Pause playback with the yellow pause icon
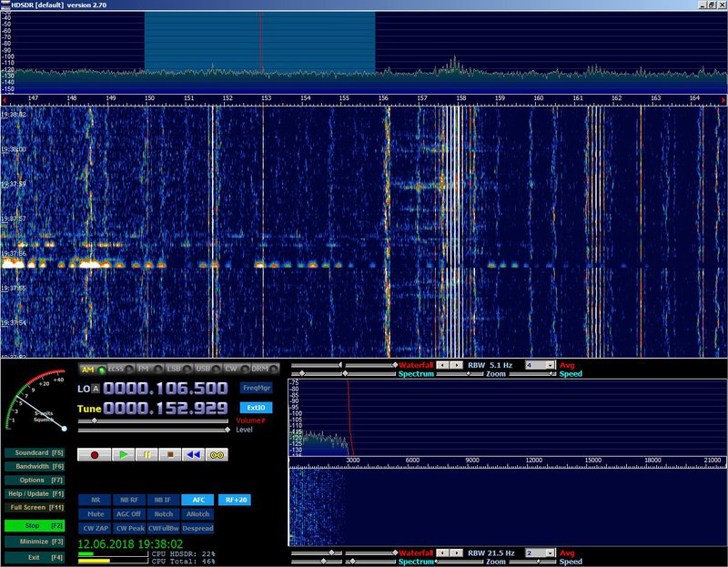Viewport: 728px width, 567px height. 147,453
